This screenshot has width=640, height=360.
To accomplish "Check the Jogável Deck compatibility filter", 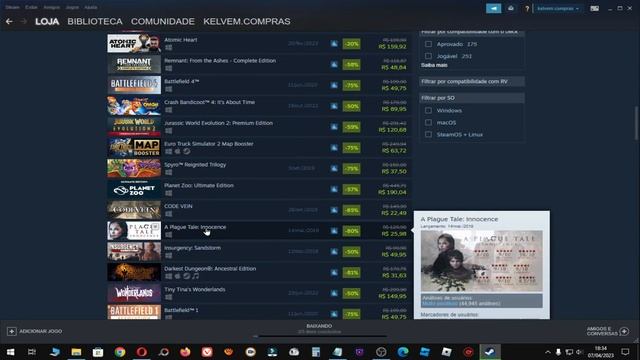I will coord(428,56).
